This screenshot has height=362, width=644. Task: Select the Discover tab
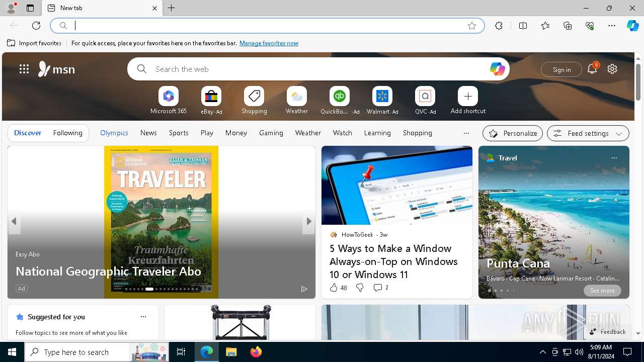coord(28,133)
